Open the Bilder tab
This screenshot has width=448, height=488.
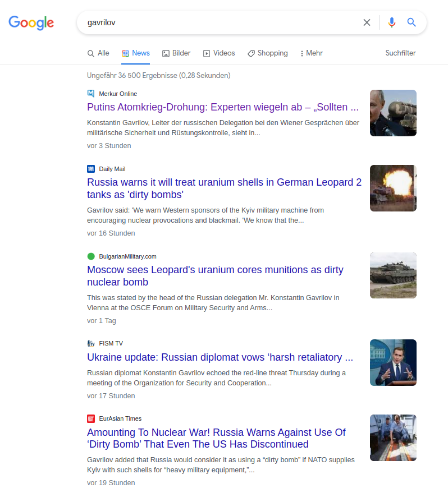pyautogui.click(x=176, y=53)
